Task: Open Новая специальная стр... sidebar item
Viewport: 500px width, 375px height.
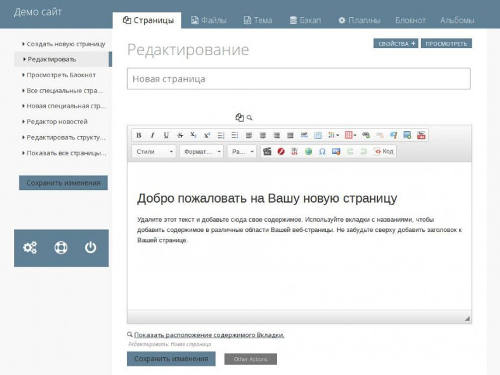Action: [x=63, y=106]
